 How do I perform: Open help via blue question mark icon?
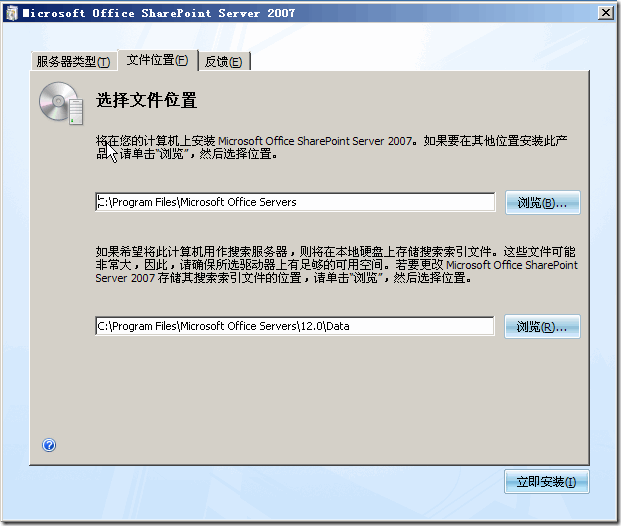click(x=49, y=445)
